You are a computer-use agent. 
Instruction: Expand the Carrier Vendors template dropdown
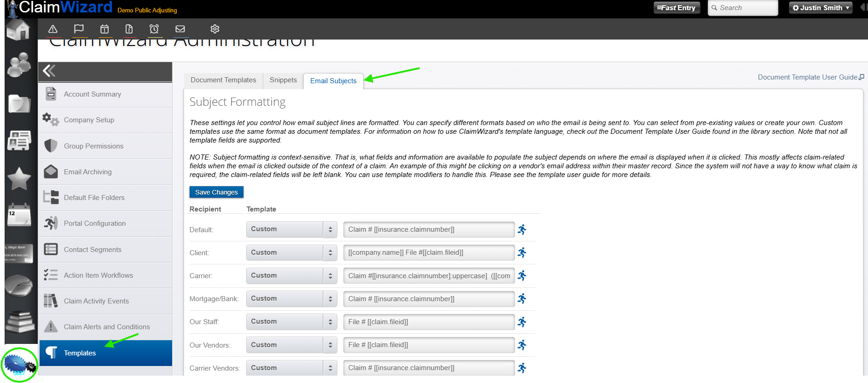coord(291,368)
